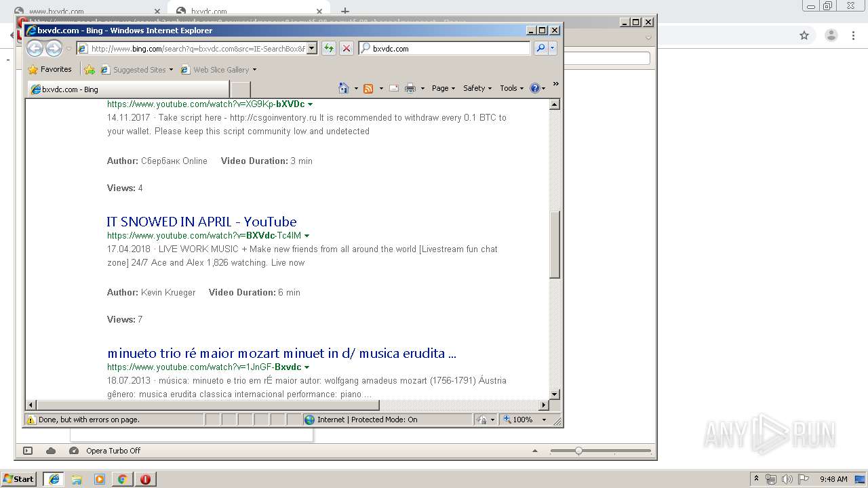Click the 'Author: Kevin Krueger' text

pos(151,292)
